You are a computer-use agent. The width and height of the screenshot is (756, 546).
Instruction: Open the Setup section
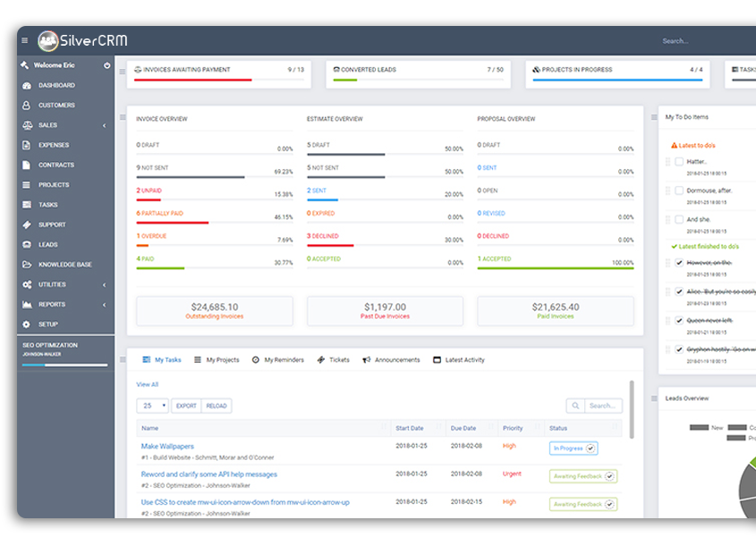point(49,324)
